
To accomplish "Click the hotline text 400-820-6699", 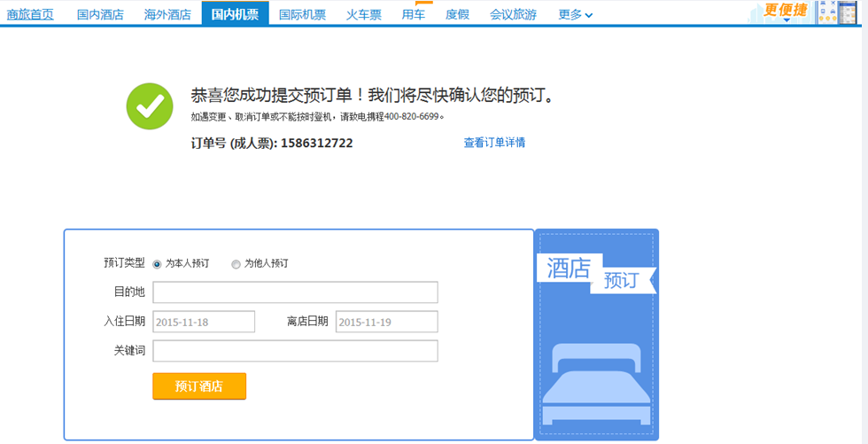I will (x=411, y=117).
